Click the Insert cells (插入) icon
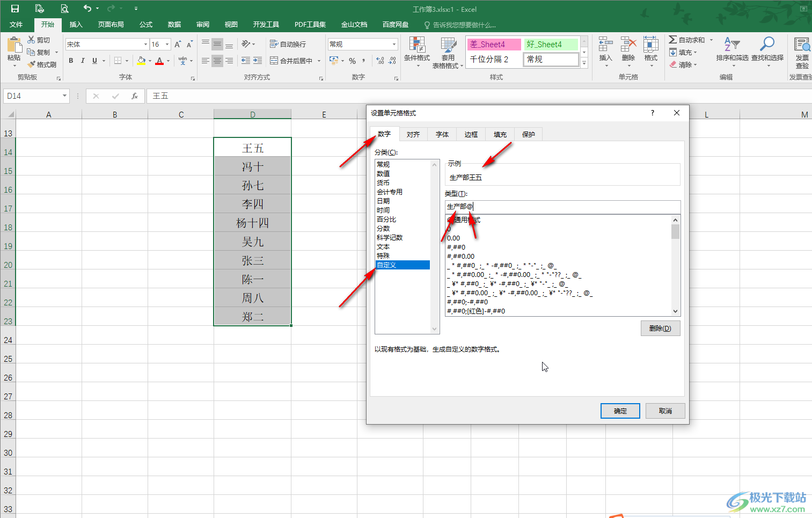Viewport: 812px width, 518px height. (605, 45)
